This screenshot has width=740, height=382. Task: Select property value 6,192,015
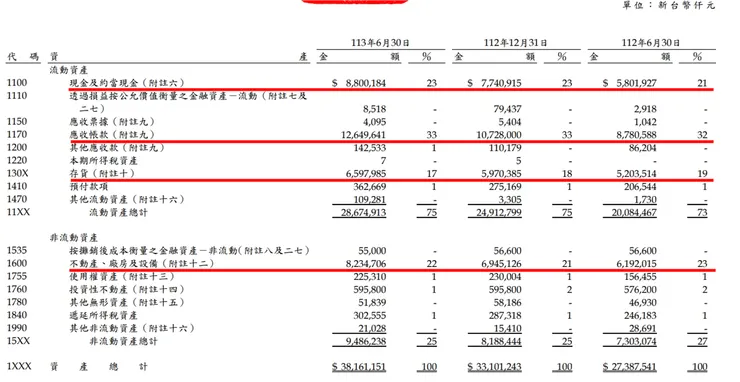(x=636, y=264)
